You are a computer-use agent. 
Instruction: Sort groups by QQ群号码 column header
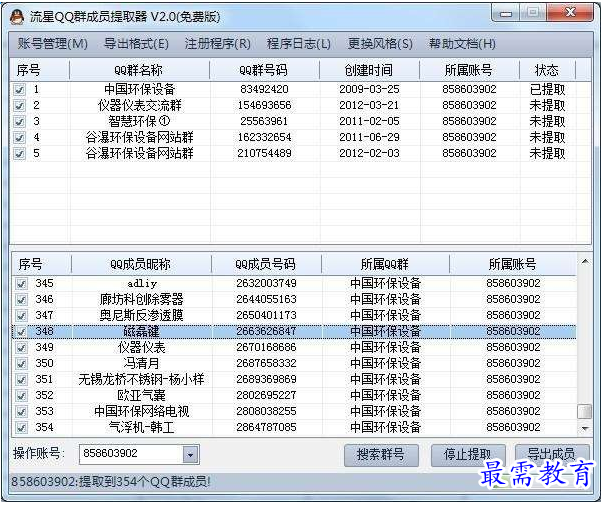(x=264, y=70)
